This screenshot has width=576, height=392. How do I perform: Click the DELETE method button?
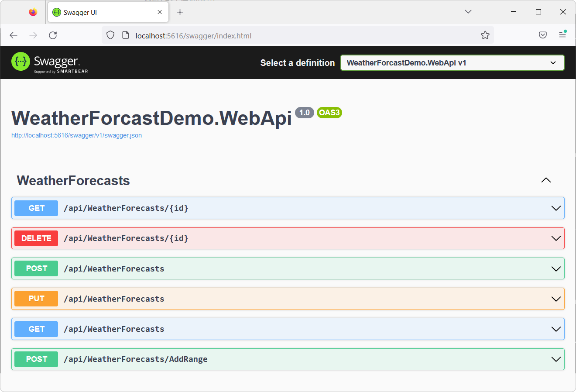[36, 238]
